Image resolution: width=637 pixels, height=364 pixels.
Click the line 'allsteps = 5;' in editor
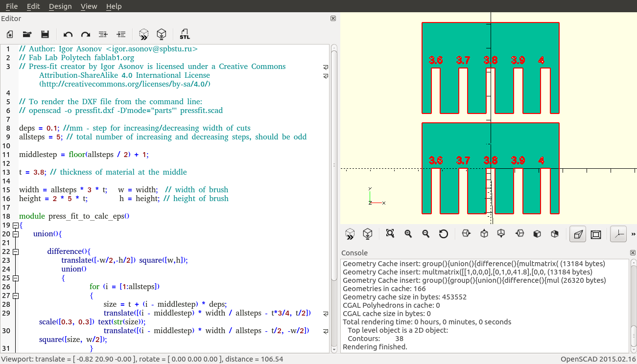tap(163, 137)
